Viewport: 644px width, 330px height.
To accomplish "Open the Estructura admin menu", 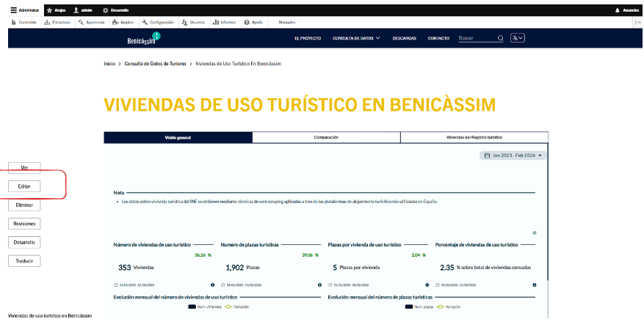I will click(x=57, y=22).
